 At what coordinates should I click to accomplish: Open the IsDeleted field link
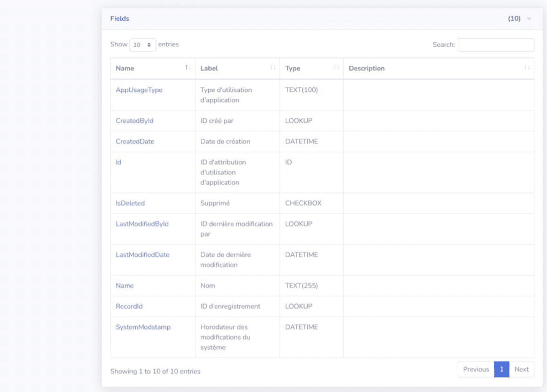pos(130,203)
